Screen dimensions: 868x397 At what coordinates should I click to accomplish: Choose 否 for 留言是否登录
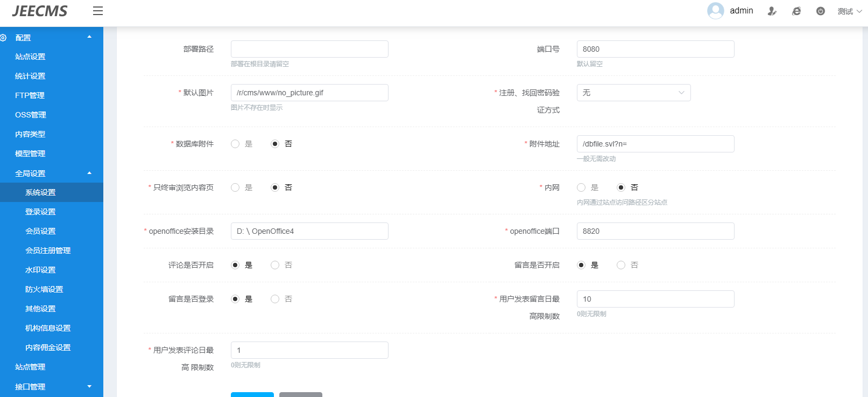click(x=275, y=299)
